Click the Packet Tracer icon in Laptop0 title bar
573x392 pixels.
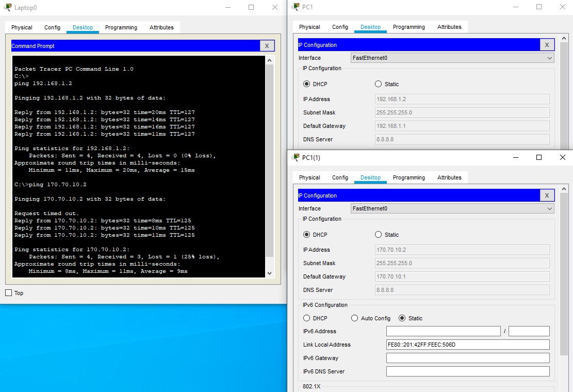(x=7, y=7)
